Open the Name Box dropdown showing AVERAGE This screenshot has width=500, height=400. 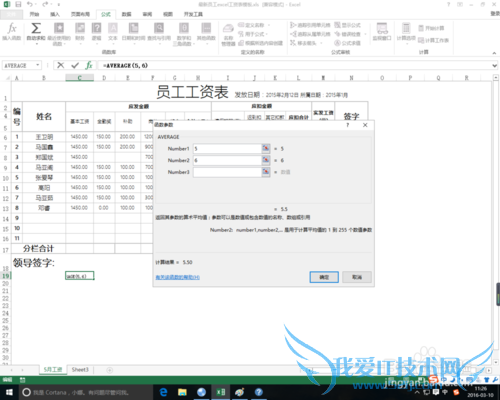click(38, 65)
